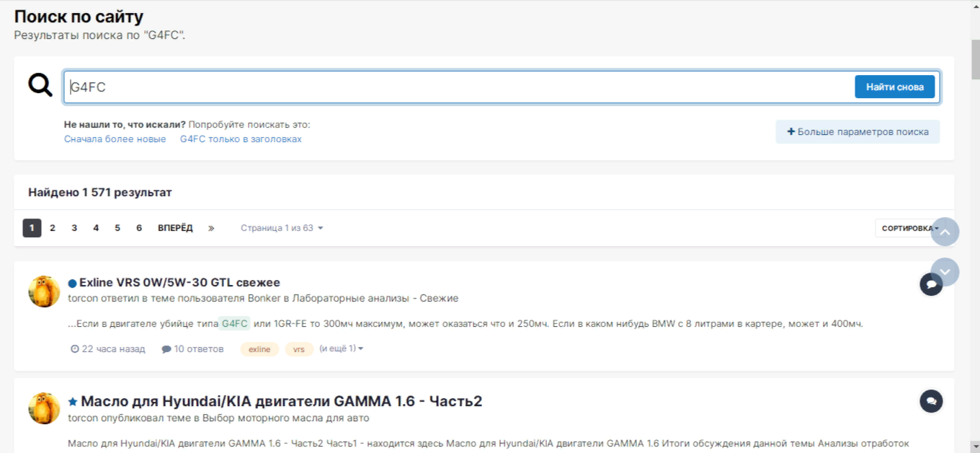980x453 pixels.
Task: Click comment bubble icon on Exline VRS result
Action: tap(931, 284)
